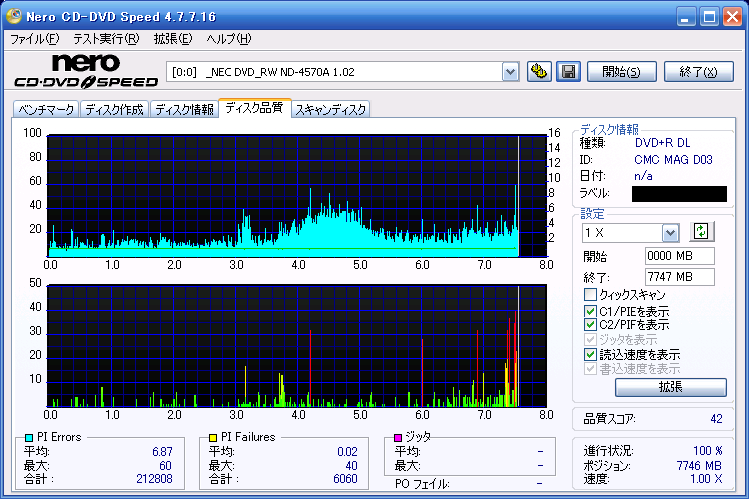Toggle the クイックスキャン checkbox
Viewport: 749px width, 499px height.
590,294
